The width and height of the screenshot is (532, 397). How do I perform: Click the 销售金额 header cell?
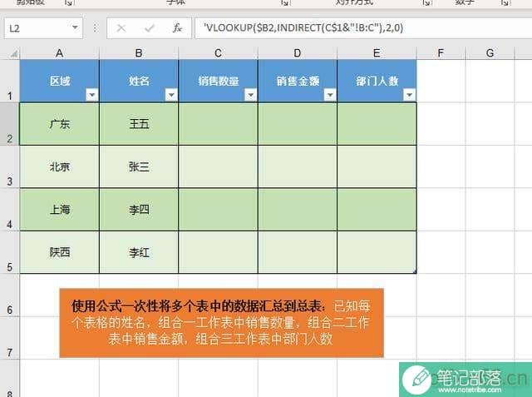pos(298,81)
